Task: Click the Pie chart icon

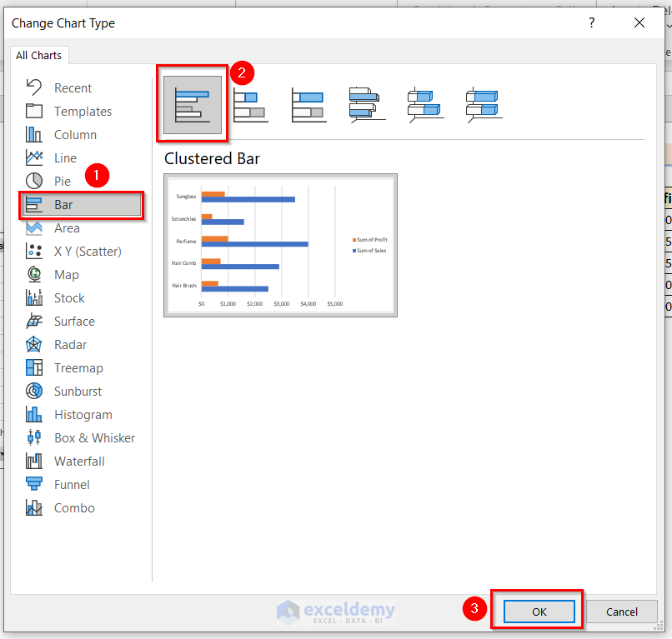Action: pyautogui.click(x=34, y=181)
